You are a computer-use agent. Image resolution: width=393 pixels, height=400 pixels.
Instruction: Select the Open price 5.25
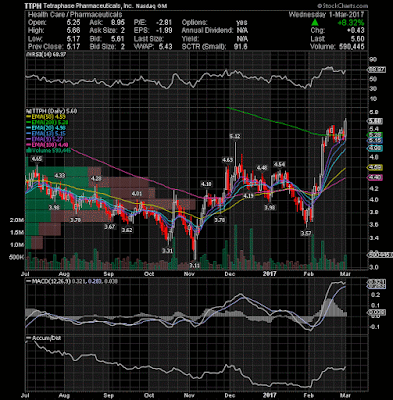click(x=73, y=23)
